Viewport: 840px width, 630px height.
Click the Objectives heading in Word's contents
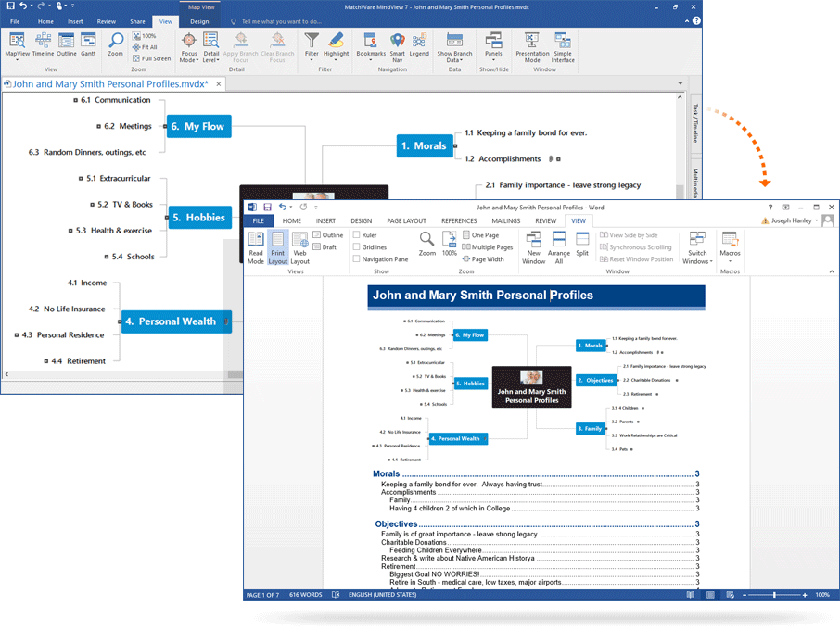pyautogui.click(x=396, y=524)
